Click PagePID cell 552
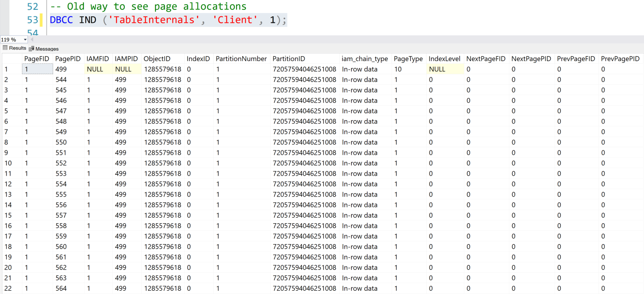644x294 pixels. pyautogui.click(x=68, y=163)
